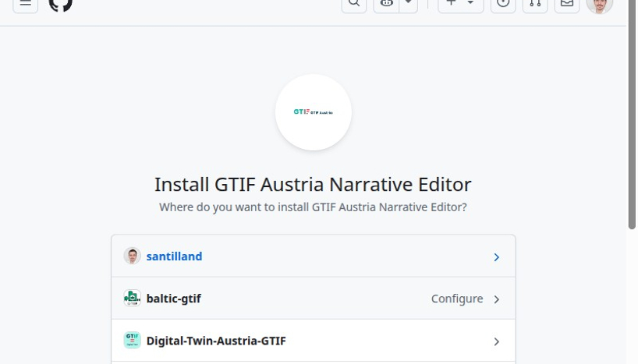Open the notifications inbox icon

coord(567,4)
